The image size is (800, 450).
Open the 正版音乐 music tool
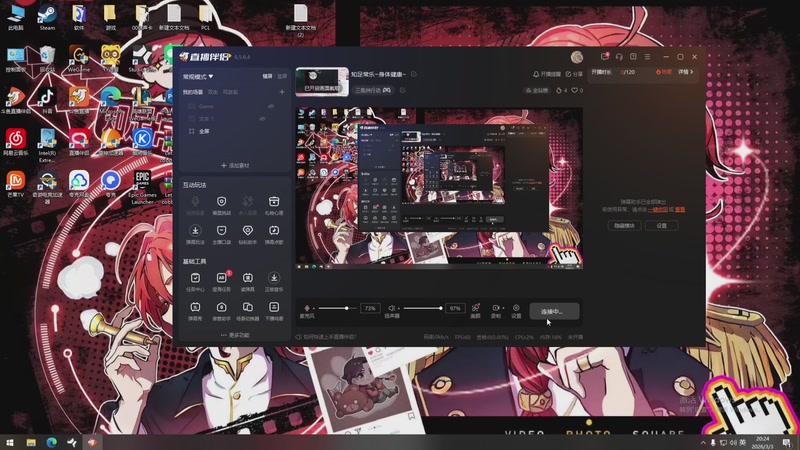[274, 281]
